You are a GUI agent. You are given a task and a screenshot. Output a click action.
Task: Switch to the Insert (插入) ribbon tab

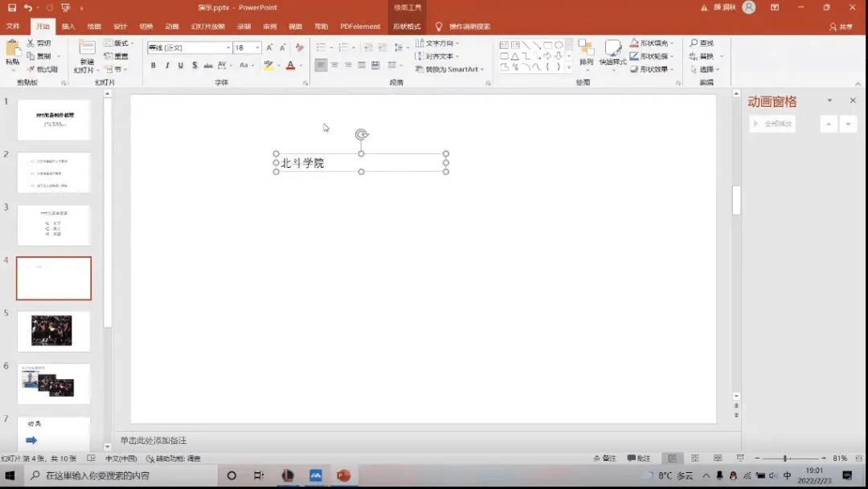[x=68, y=26]
